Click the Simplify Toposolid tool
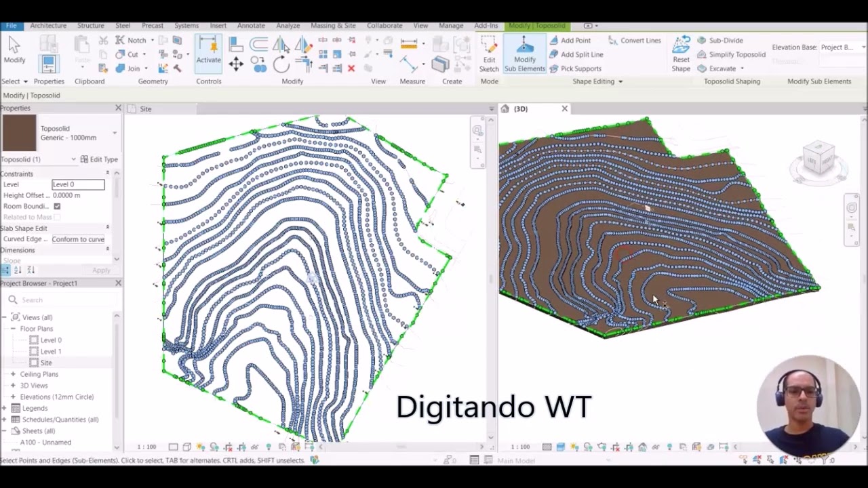This screenshot has height=488, width=868. point(731,54)
